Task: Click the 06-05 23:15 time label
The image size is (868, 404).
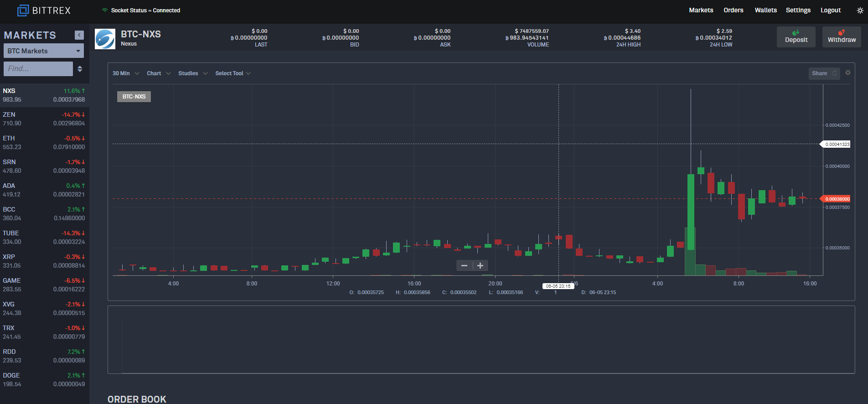Action: click(x=558, y=286)
